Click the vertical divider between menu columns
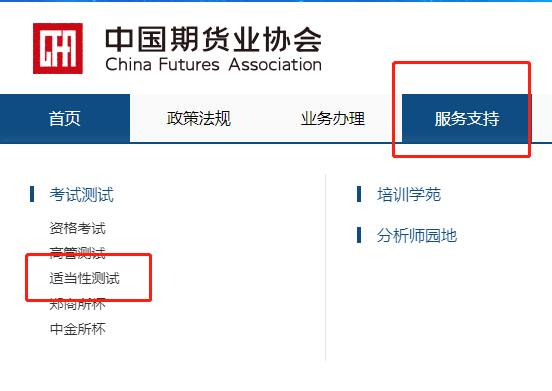This screenshot has width=552, height=391. 326,267
